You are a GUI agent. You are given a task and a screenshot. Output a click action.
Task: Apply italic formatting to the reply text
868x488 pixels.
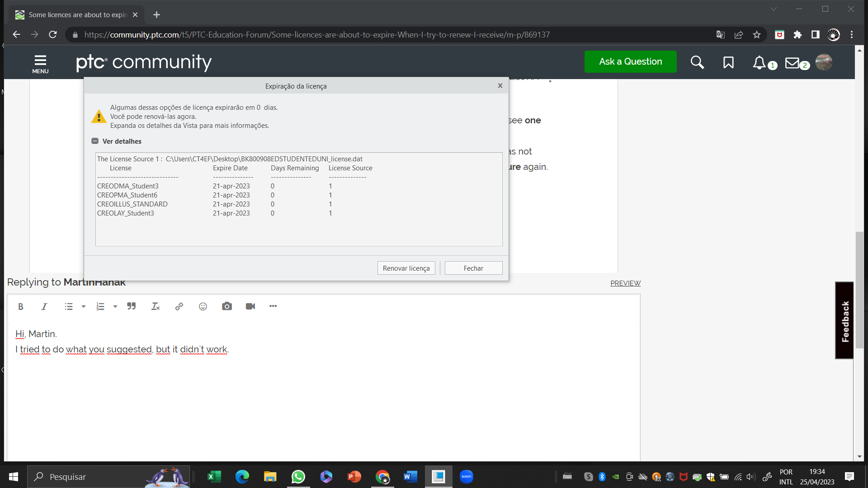pos(44,306)
